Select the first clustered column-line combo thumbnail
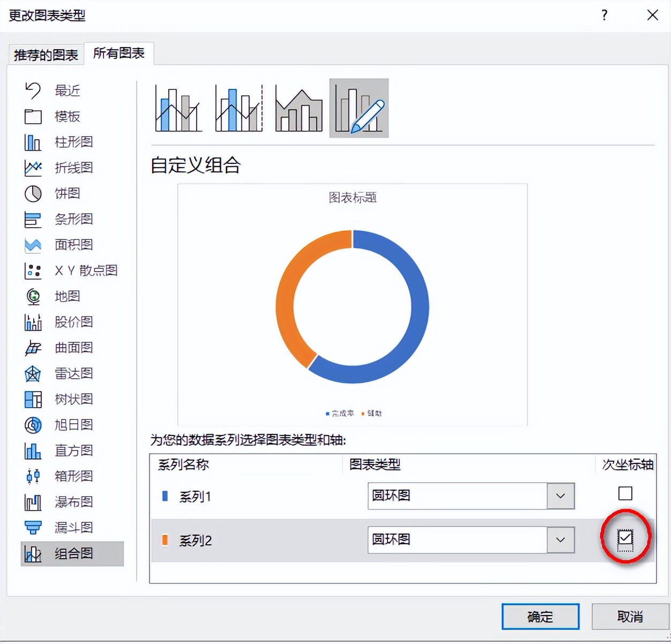 tap(177, 107)
